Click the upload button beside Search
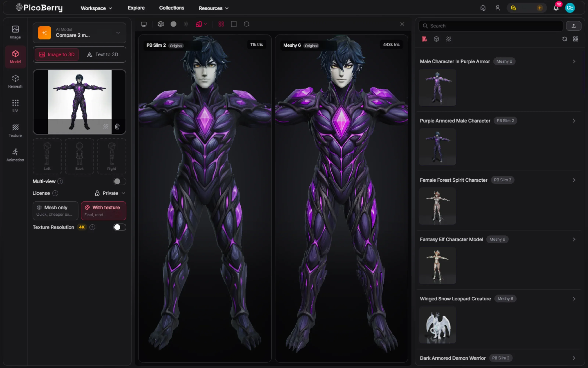The height and width of the screenshot is (368, 588). [x=573, y=26]
